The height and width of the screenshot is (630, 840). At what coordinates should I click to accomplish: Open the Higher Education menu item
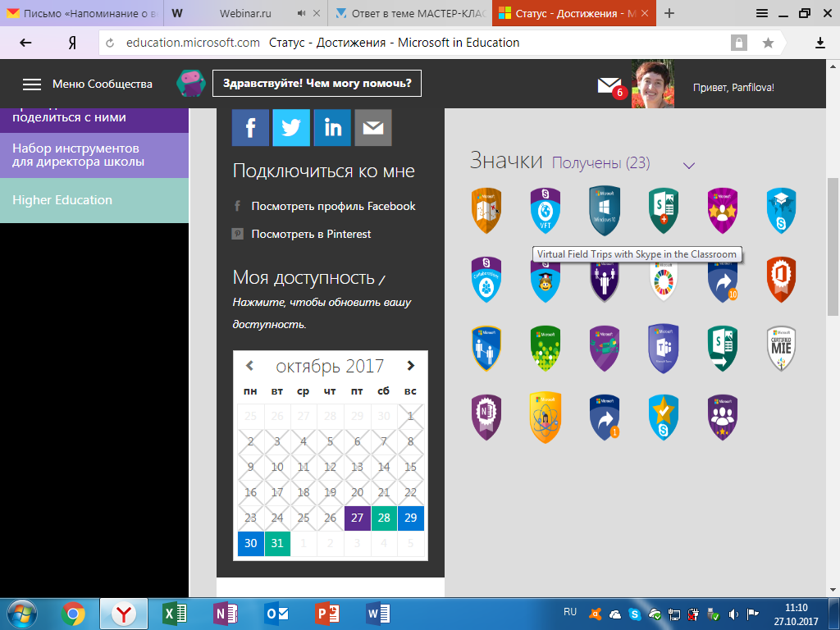coord(94,200)
